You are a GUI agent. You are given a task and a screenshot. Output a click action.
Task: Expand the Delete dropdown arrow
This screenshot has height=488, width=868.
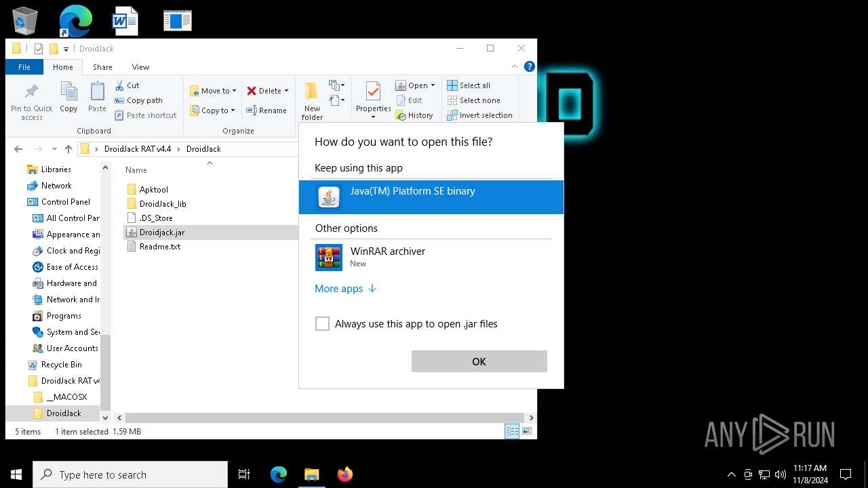click(x=286, y=91)
